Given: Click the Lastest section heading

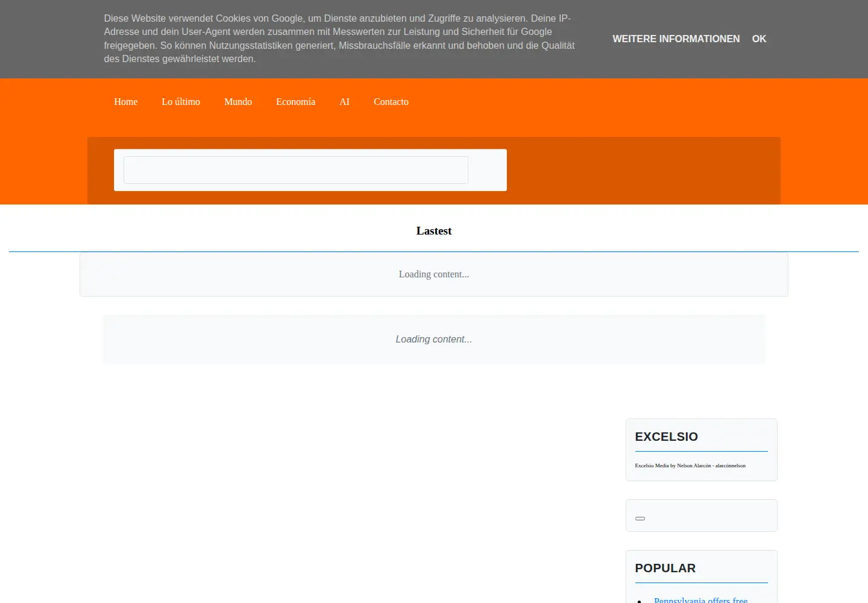Looking at the screenshot, I should pyautogui.click(x=434, y=231).
